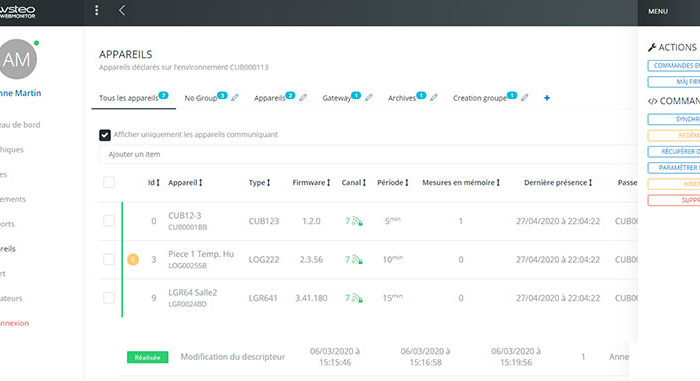Image resolution: width=700 pixels, height=381 pixels.
Task: Select checkbox for Piece 1 Temp. Hu device
Action: coord(109,259)
